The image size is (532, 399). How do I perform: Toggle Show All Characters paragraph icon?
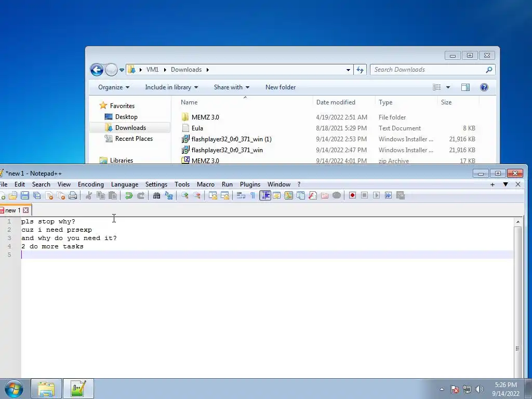click(253, 195)
